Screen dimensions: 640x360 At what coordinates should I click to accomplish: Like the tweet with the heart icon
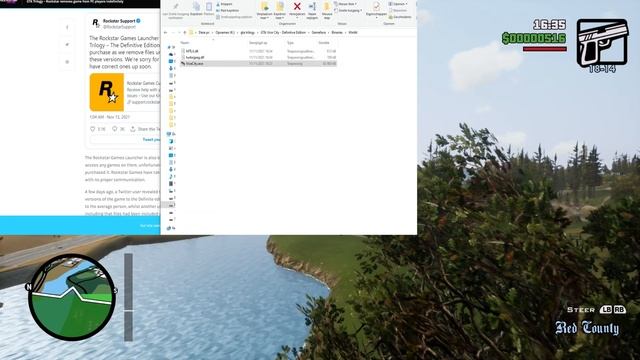[x=93, y=129]
